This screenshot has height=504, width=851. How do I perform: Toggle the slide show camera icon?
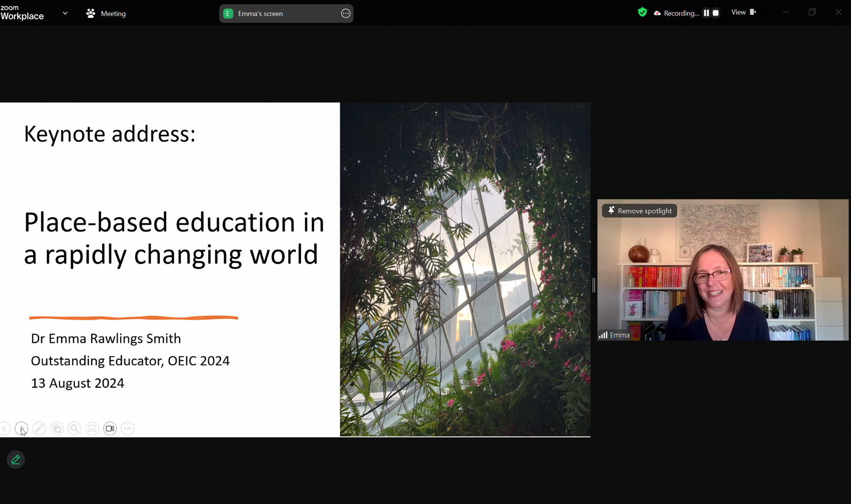(x=110, y=428)
